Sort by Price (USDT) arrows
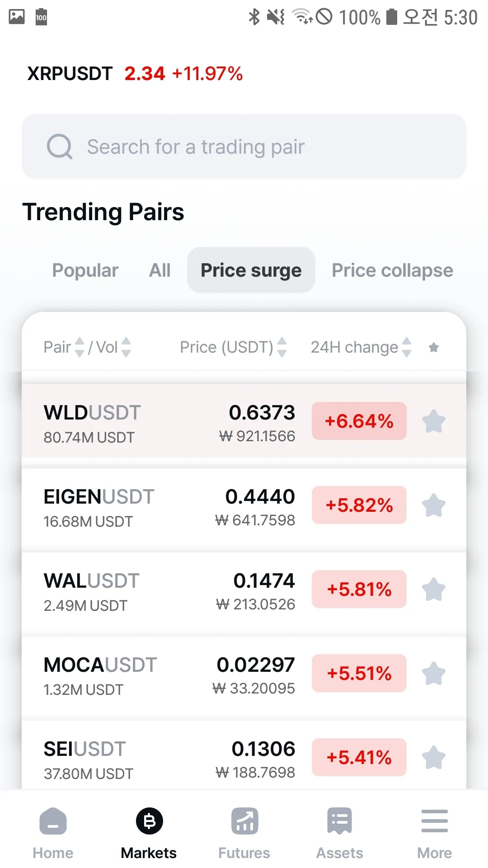 point(282,347)
